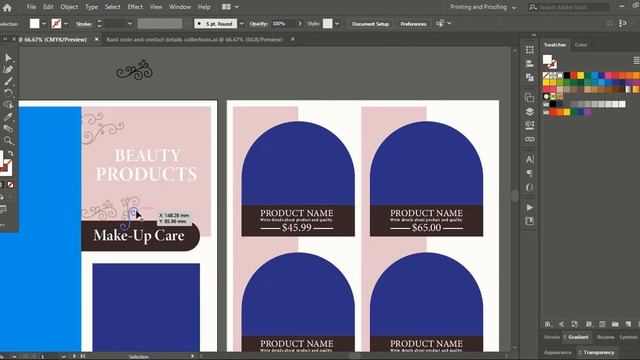This screenshot has height=360, width=640.
Task: Open the graphic style dropdown
Action: [337, 24]
